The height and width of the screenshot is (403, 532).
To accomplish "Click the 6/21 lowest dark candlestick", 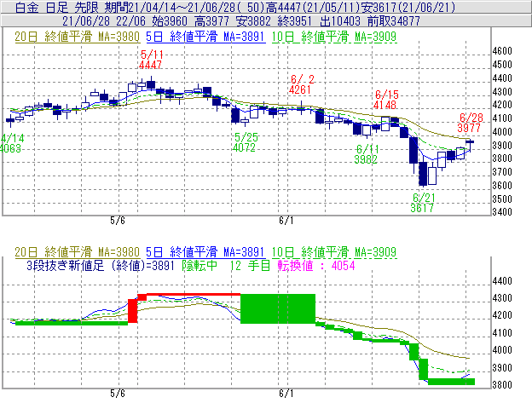I will coord(423,174).
